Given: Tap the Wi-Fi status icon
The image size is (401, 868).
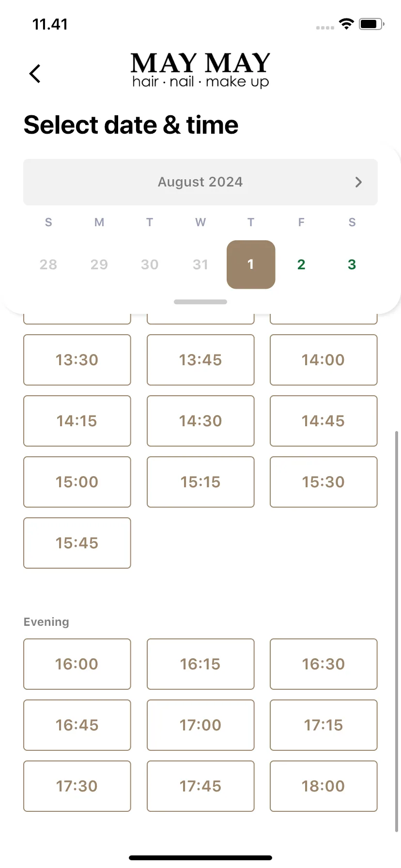Looking at the screenshot, I should click(346, 24).
